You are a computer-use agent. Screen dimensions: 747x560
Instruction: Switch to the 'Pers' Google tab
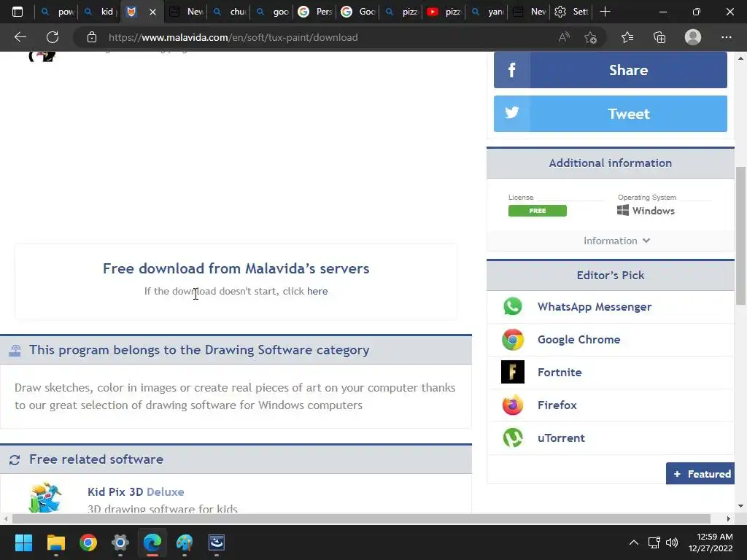click(x=314, y=12)
